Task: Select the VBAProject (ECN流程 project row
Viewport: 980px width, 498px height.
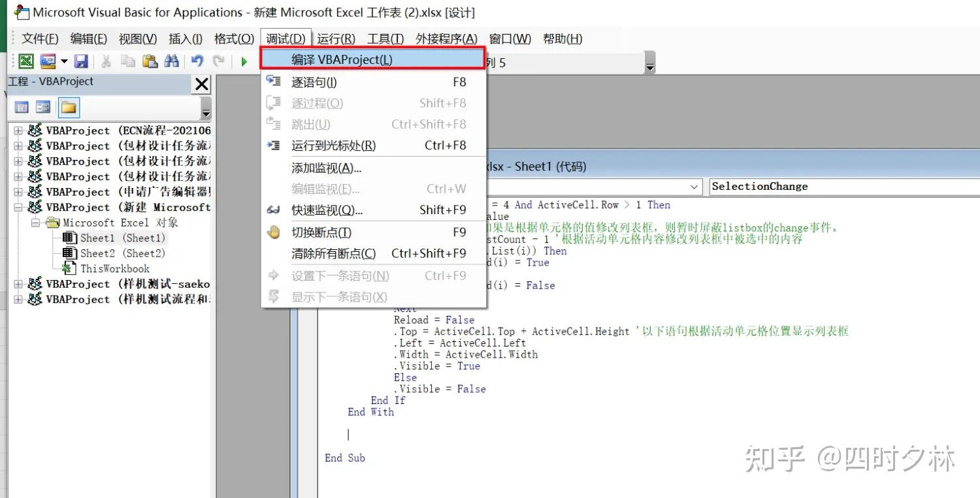Action: coord(128,131)
